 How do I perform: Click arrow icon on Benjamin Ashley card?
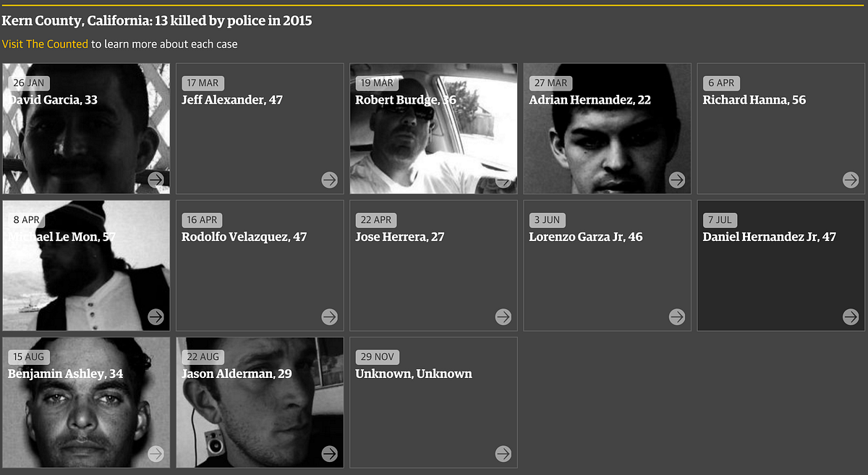[156, 453]
